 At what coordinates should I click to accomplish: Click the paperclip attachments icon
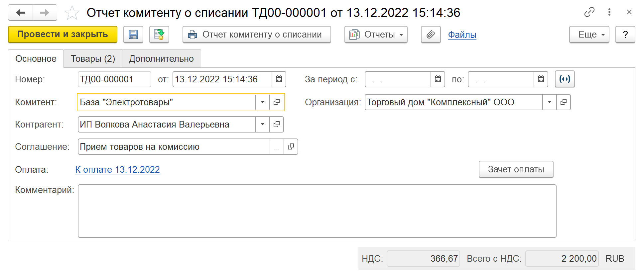(431, 35)
